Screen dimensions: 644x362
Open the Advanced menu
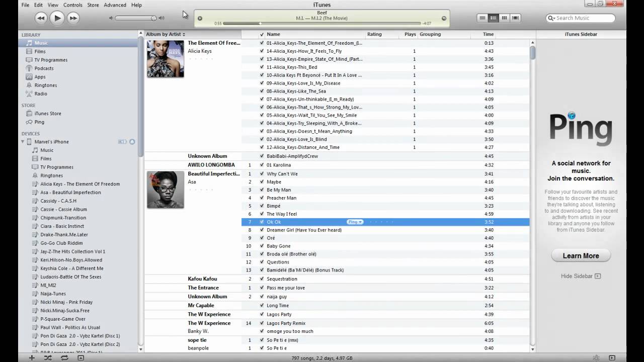(x=115, y=5)
